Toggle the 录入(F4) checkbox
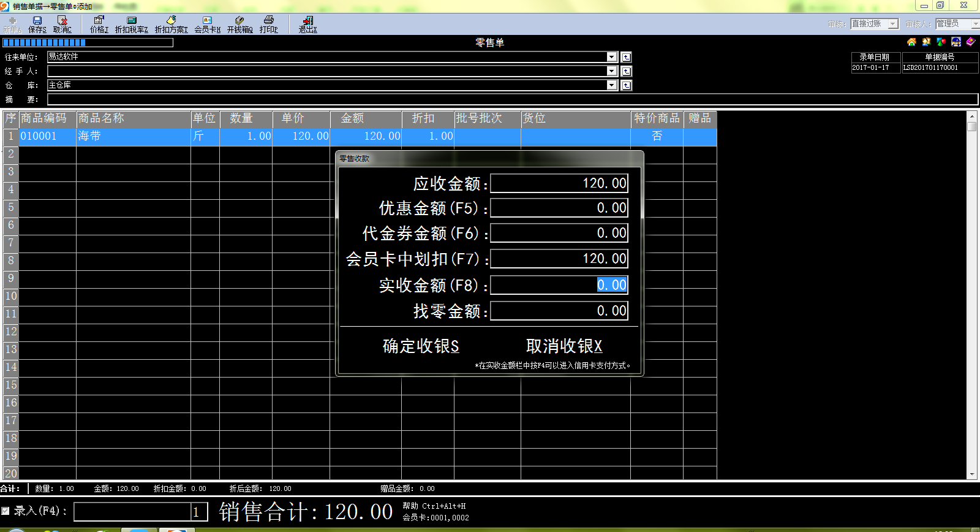The width and height of the screenshot is (980, 532). click(6, 511)
